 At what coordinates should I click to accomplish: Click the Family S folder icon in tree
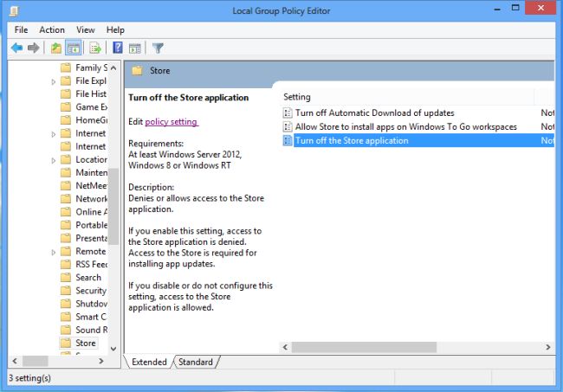[x=66, y=67]
